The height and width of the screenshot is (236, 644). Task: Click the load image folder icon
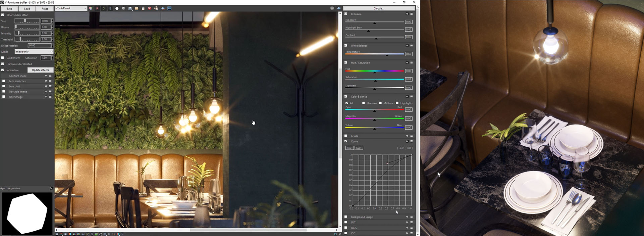(137, 8)
